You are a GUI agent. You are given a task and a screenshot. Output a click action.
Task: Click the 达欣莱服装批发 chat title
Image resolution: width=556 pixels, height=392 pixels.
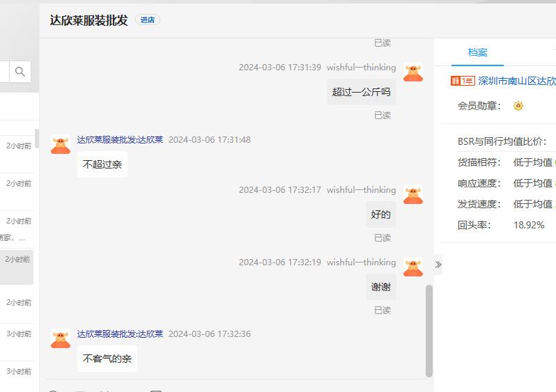[x=89, y=20]
